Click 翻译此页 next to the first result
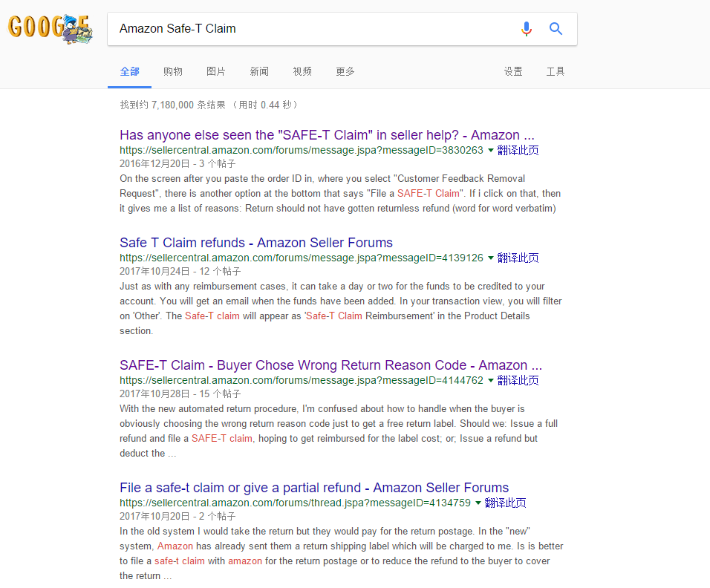Screen dimensions: 710x588 pos(518,150)
